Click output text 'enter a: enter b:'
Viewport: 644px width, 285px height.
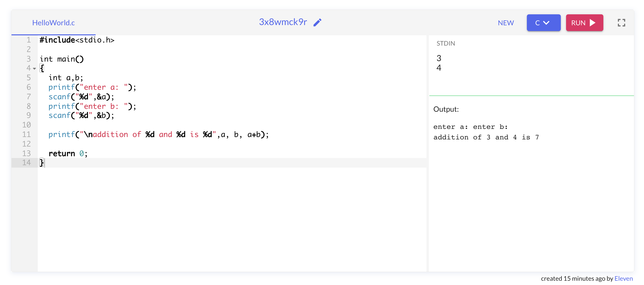[x=470, y=127]
